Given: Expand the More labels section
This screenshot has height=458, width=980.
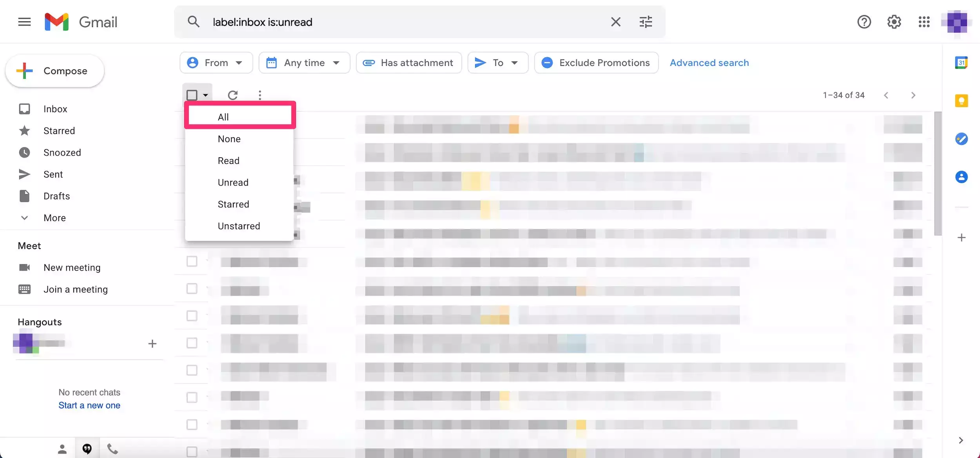Looking at the screenshot, I should pos(54,218).
